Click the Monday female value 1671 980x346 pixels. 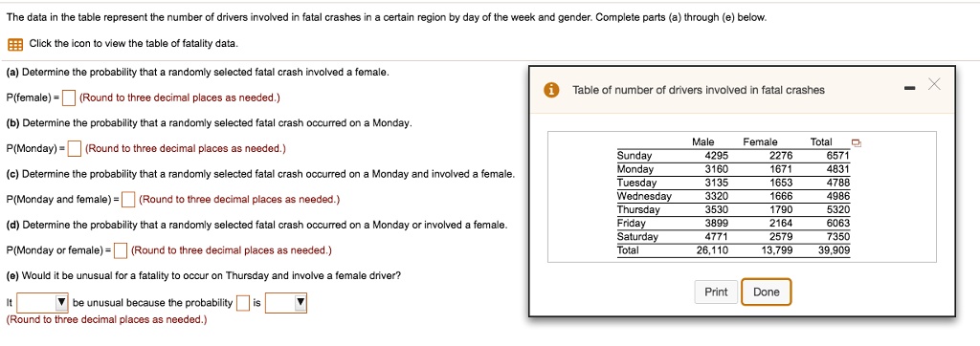point(781,169)
